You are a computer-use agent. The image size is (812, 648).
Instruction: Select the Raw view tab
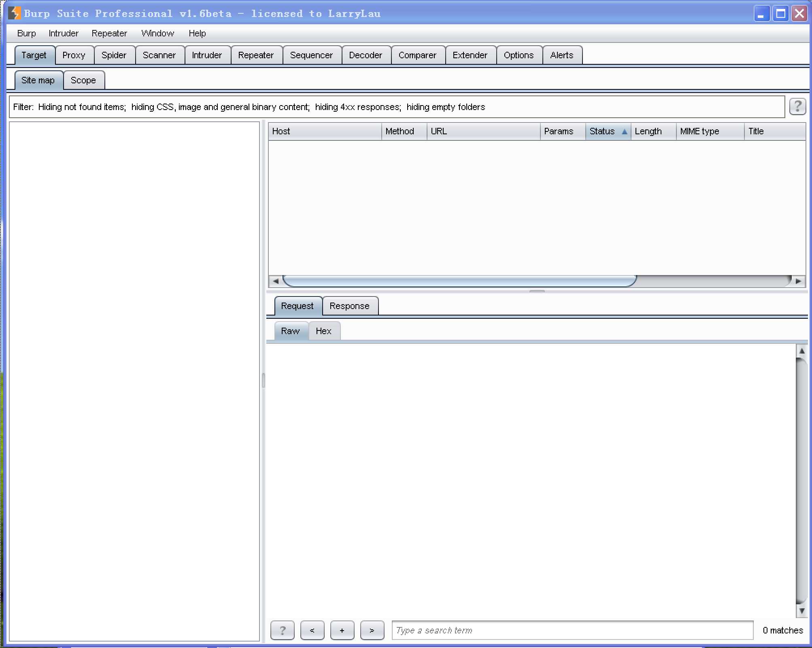pos(291,331)
